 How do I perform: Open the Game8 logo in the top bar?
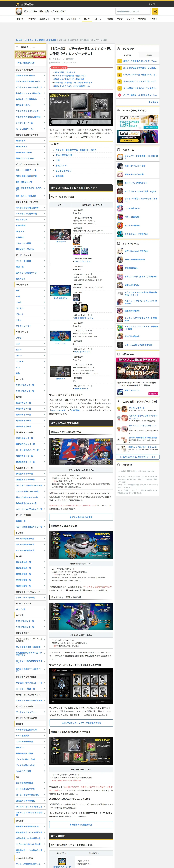click(x=25, y=4)
